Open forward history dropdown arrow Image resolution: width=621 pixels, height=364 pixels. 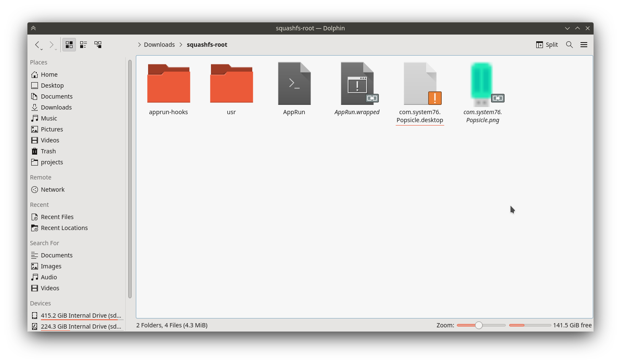(x=55, y=49)
